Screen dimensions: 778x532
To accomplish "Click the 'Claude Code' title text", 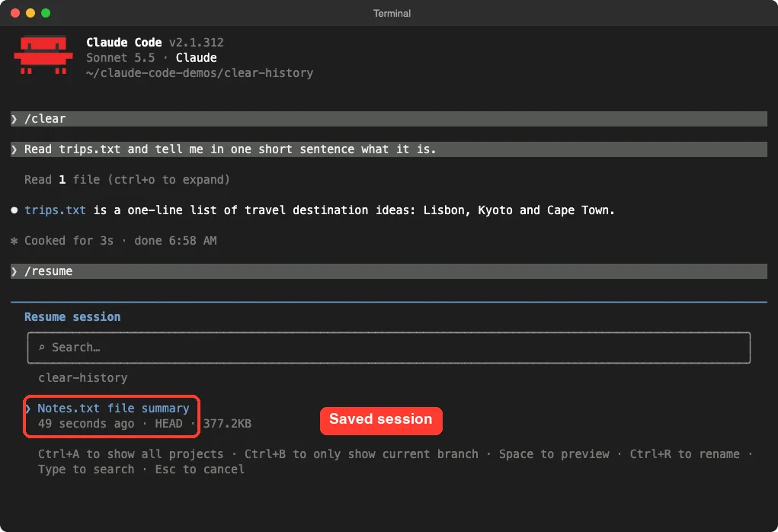I will pyautogui.click(x=124, y=43).
